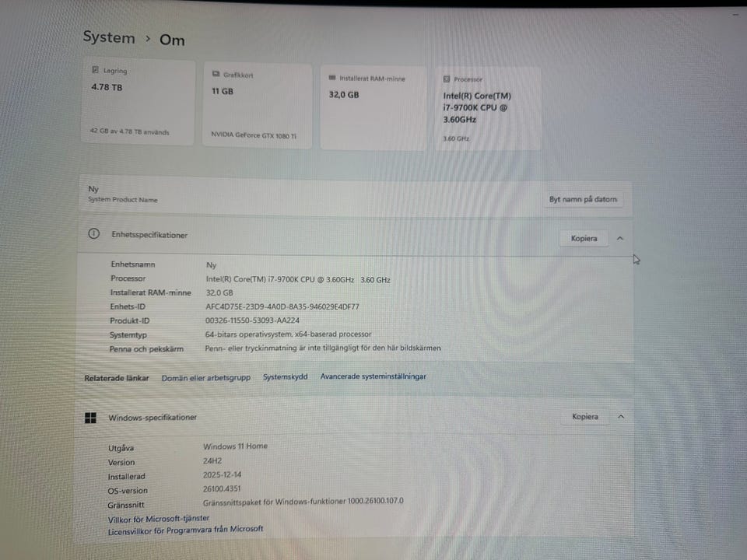Open the 4.78 TB storage card
The height and width of the screenshot is (560, 747).
[x=138, y=102]
